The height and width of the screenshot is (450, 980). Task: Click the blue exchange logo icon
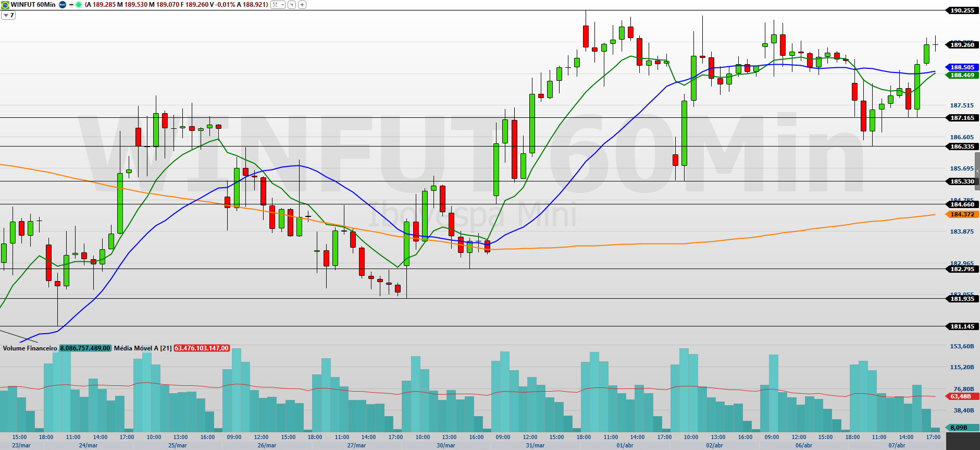pyautogui.click(x=63, y=5)
